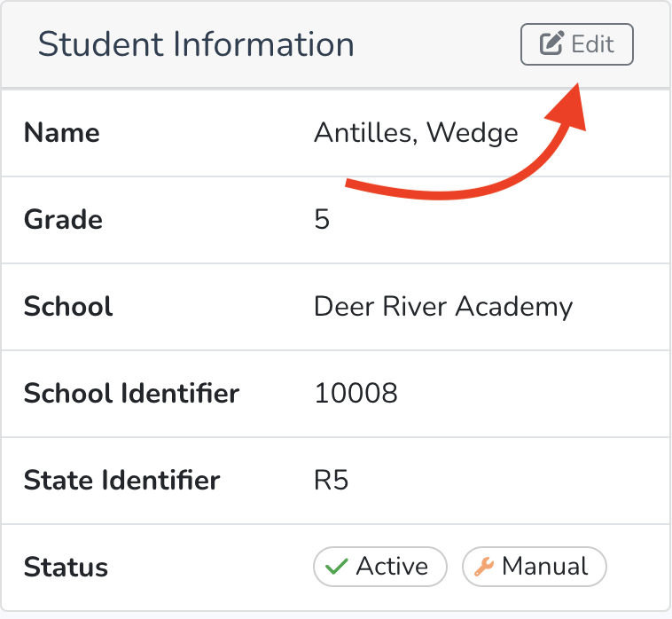Click the green checkmark icon
Image resolution: width=672 pixels, height=619 pixels.
point(336,567)
